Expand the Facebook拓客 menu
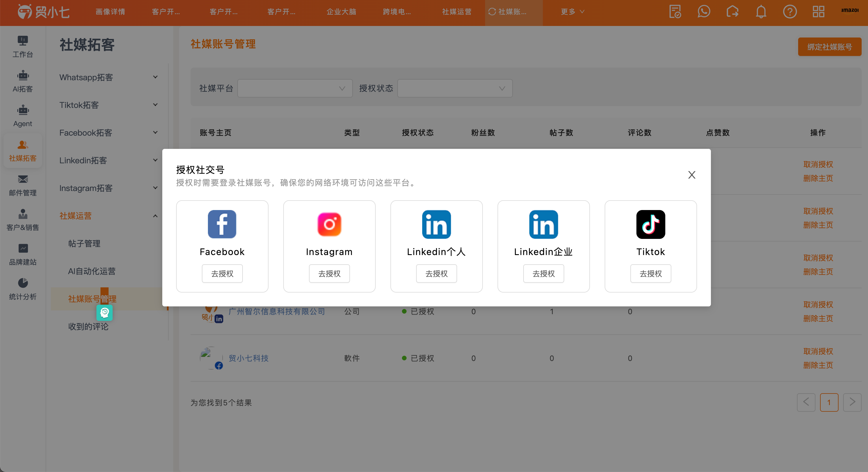Viewport: 868px width, 472px height. (109, 133)
